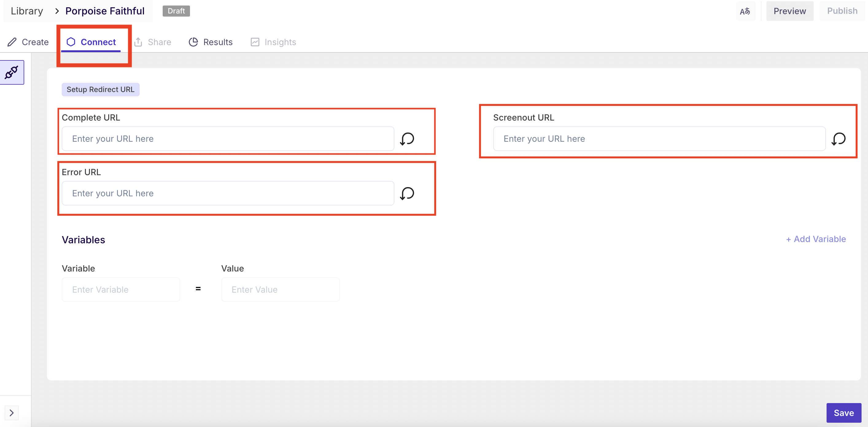Go to the Insights tab
Viewport: 868px width, 427px height.
[273, 42]
